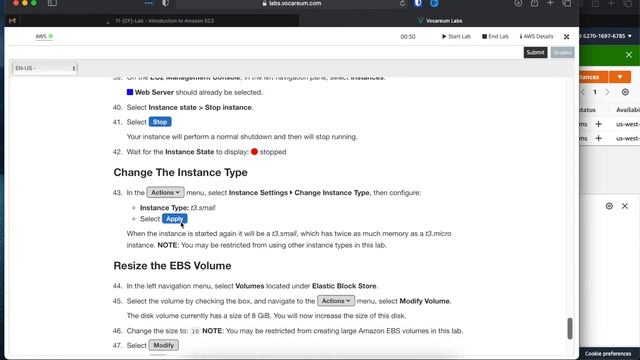Dismiss the green banner in AWS console window
The image size is (640, 360).
point(629,55)
